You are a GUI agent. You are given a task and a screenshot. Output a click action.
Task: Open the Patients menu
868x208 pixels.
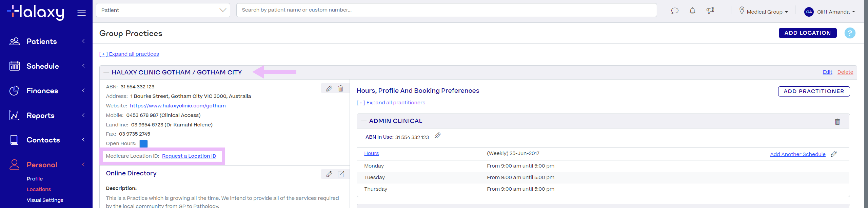42,41
